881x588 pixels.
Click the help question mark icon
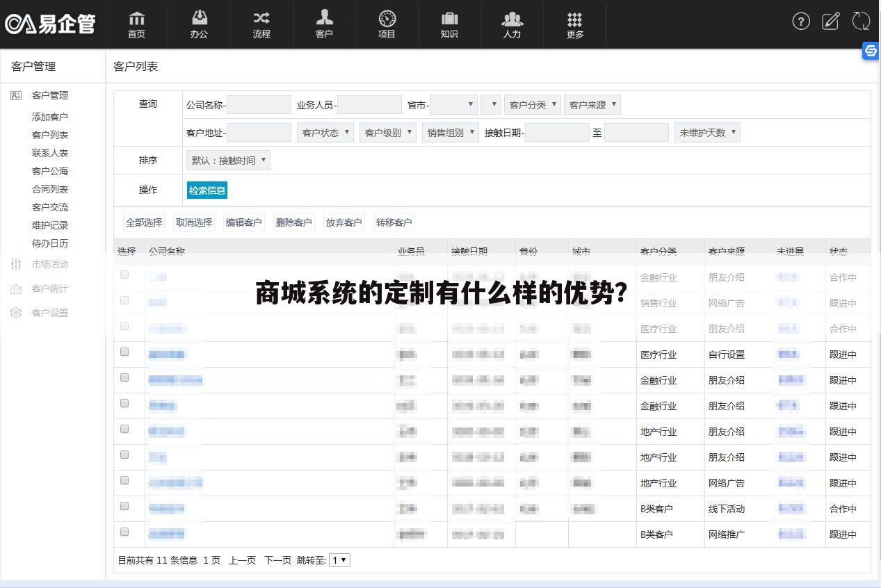tap(801, 22)
